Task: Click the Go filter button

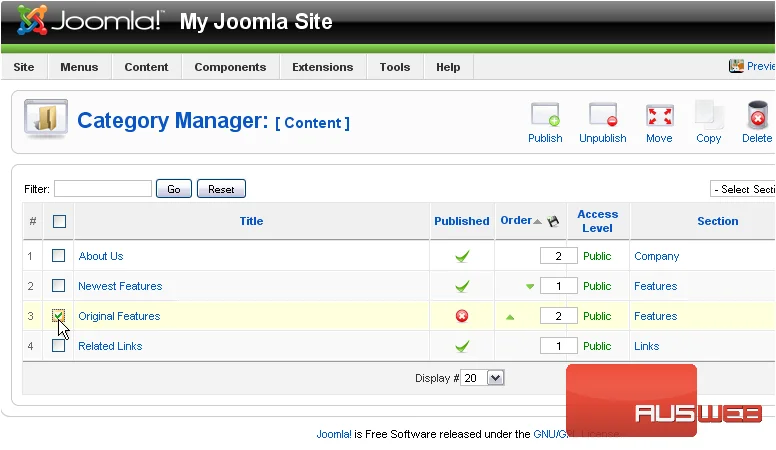Action: point(174,189)
